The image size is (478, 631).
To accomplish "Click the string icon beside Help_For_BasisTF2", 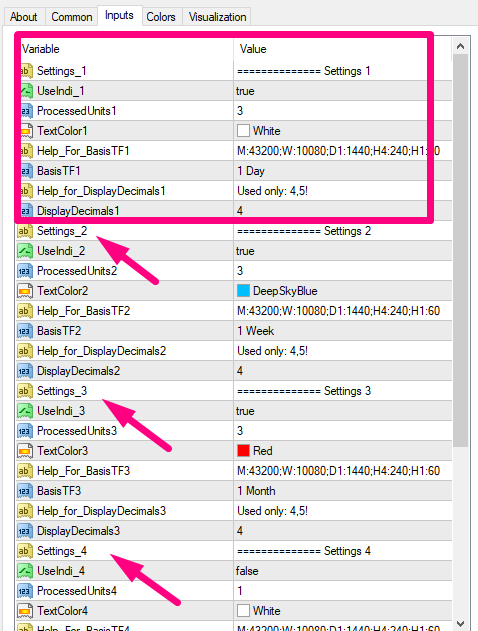I will coord(25,311).
